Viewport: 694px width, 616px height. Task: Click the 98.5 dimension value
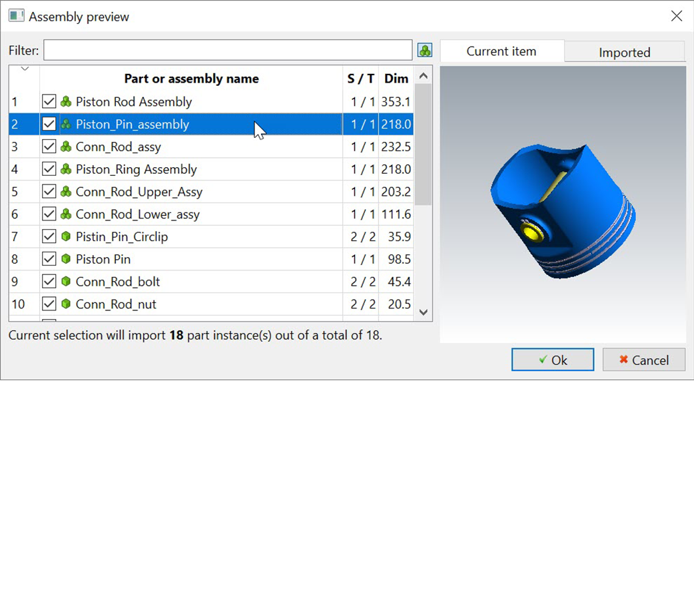pos(400,259)
